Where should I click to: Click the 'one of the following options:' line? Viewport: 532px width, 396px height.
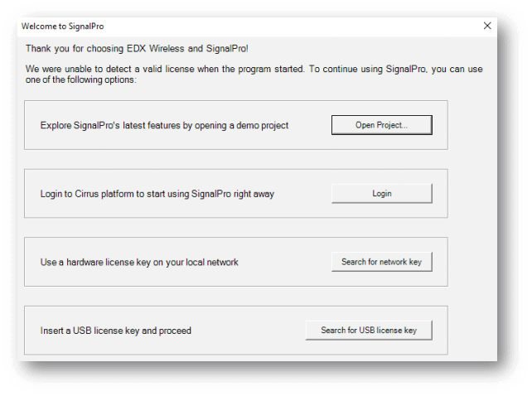pyautogui.click(x=80, y=80)
